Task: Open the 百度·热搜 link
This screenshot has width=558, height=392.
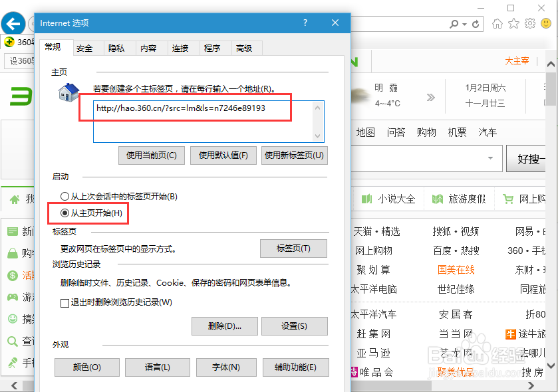Action: coord(456,251)
